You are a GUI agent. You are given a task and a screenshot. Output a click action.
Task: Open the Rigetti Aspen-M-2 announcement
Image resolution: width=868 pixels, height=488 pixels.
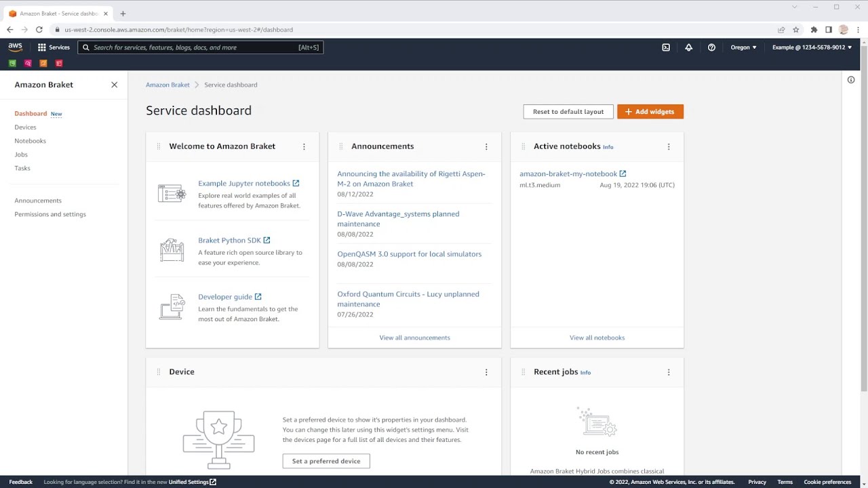(411, 179)
